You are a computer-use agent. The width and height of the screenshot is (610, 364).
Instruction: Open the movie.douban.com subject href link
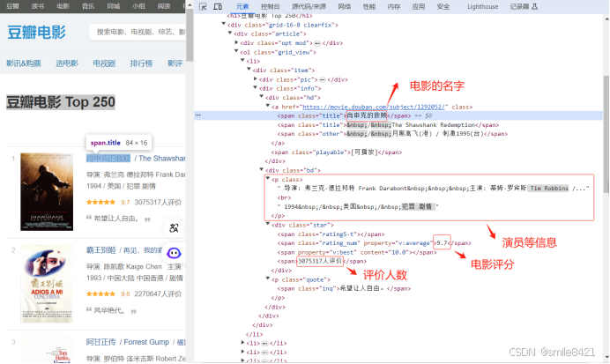(376, 107)
